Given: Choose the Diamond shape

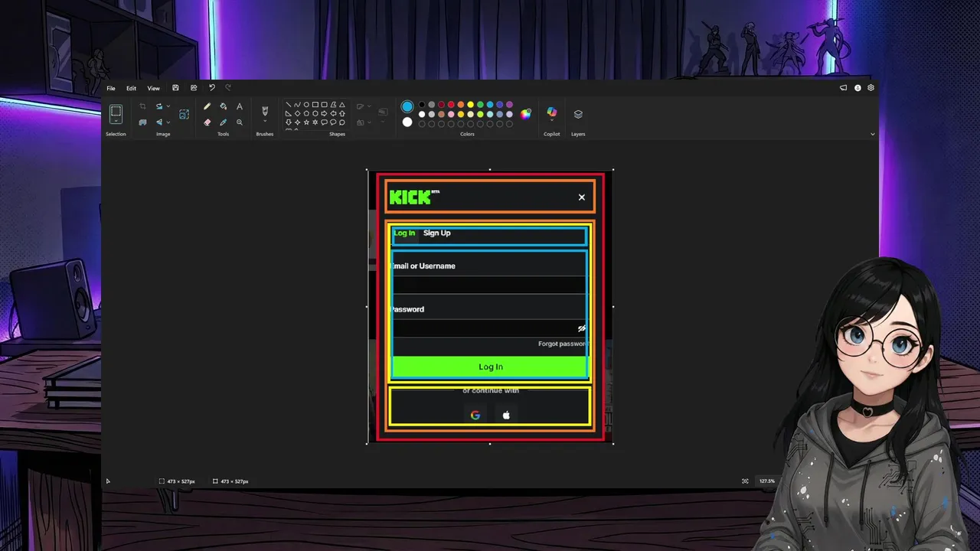Looking at the screenshot, I should 297,113.
